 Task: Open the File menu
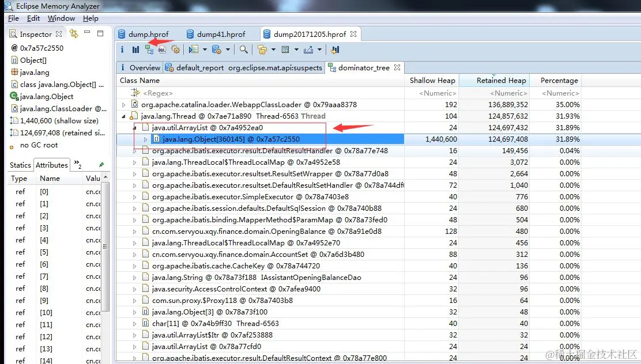click(x=13, y=18)
